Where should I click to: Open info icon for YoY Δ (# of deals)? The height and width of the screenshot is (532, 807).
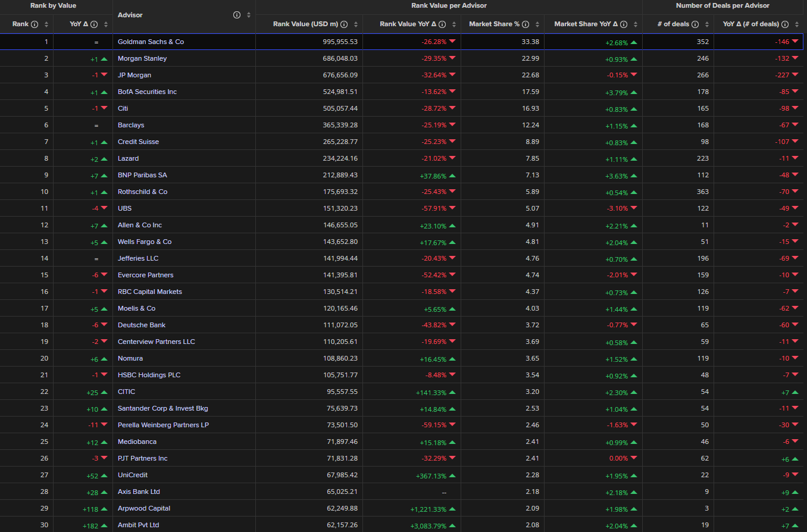tap(785, 24)
